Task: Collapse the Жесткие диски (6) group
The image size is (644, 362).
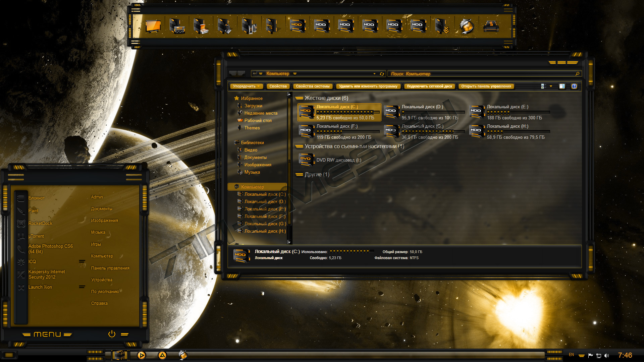Action: click(x=299, y=98)
